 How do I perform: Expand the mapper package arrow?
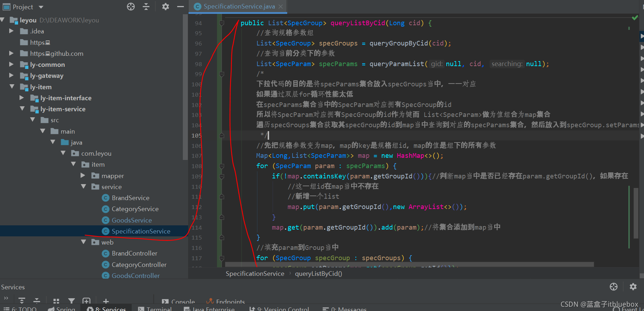(x=83, y=175)
